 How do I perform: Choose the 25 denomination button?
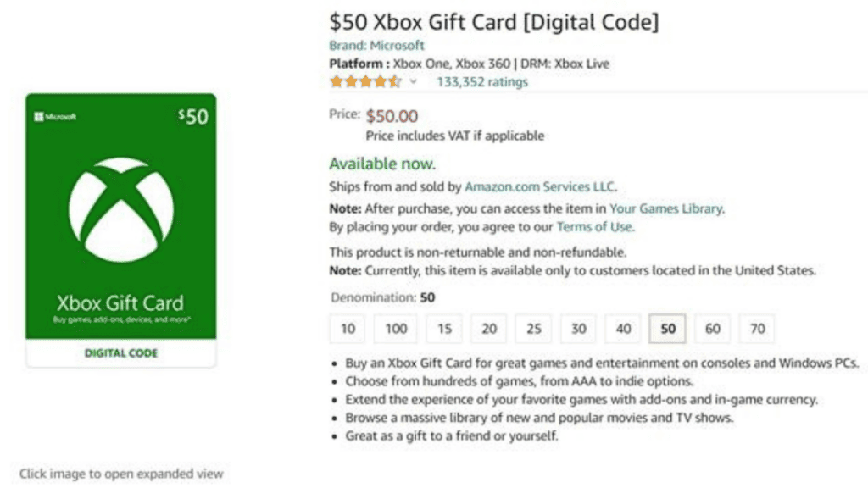(x=533, y=329)
